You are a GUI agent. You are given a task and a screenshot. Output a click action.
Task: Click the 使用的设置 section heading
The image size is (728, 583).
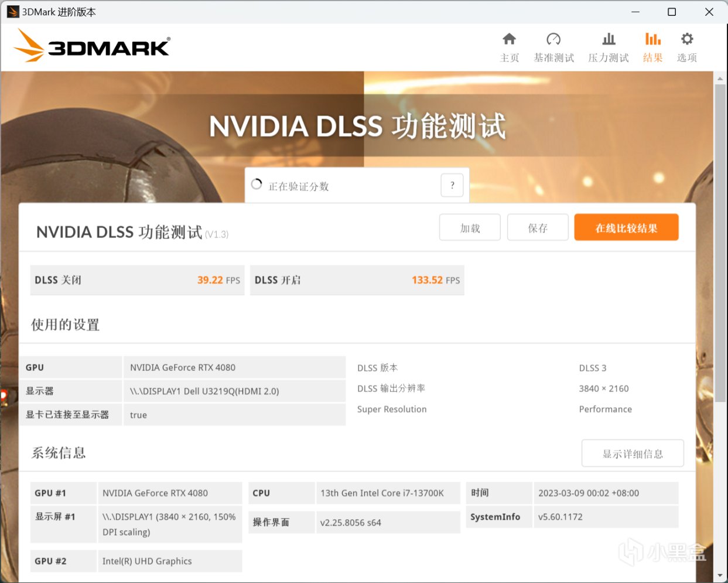[65, 325]
